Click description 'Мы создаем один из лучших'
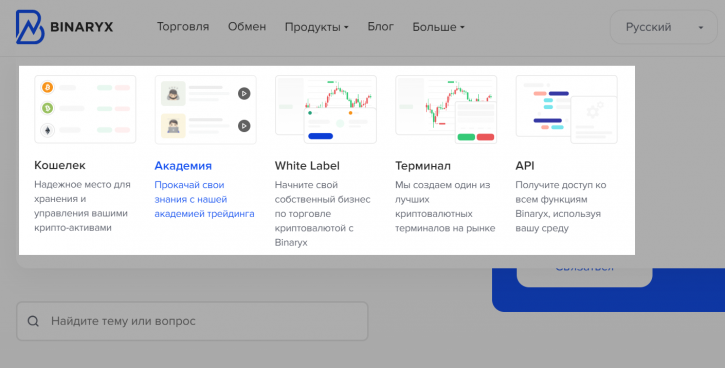 445,206
